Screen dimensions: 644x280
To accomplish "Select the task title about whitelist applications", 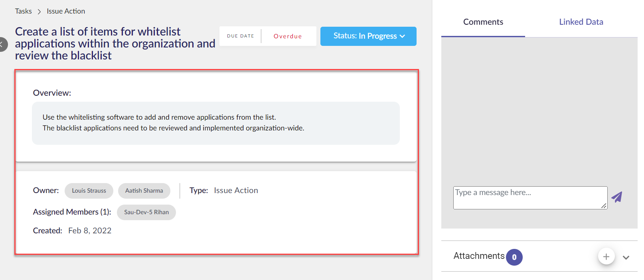I will point(115,43).
